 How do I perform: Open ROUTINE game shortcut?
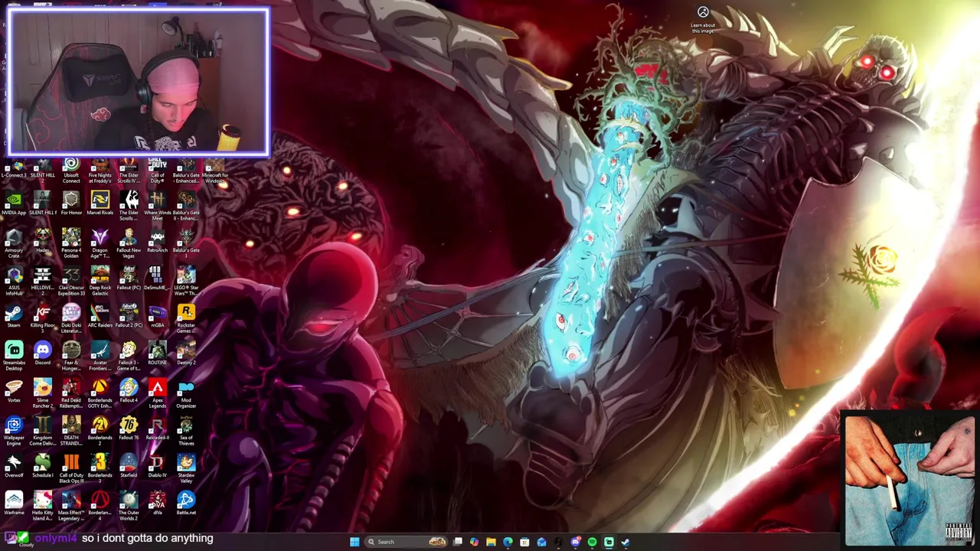pyautogui.click(x=157, y=354)
